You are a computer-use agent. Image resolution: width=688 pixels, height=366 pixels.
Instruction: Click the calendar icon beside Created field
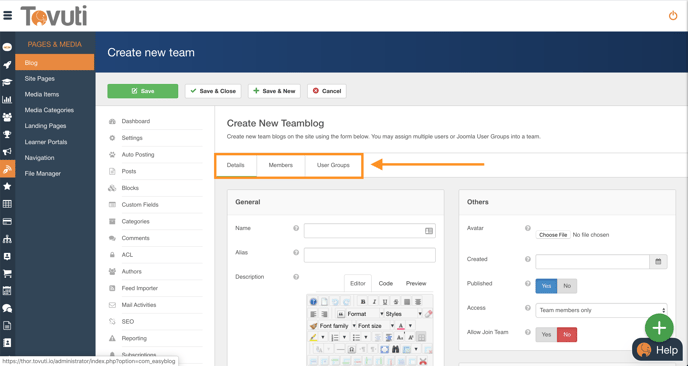pos(658,262)
